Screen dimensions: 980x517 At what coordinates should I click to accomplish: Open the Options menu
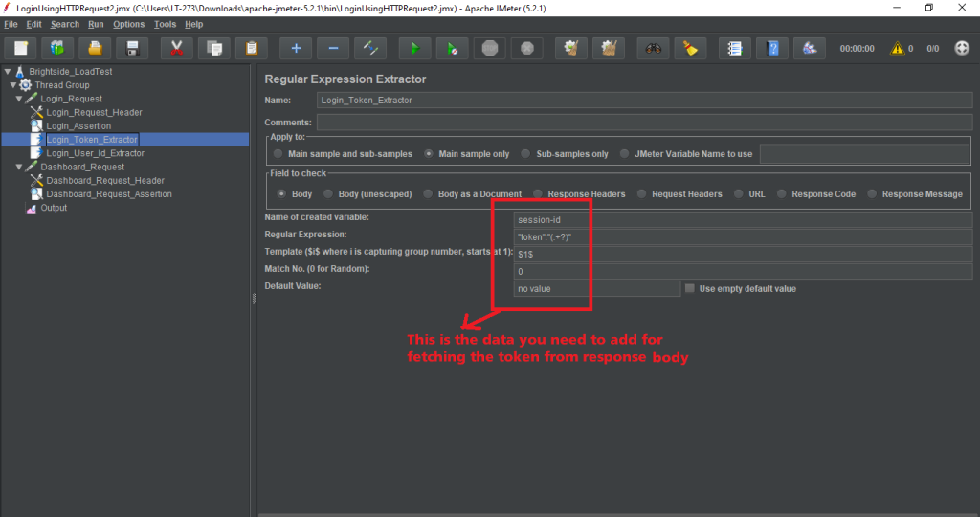(x=129, y=24)
